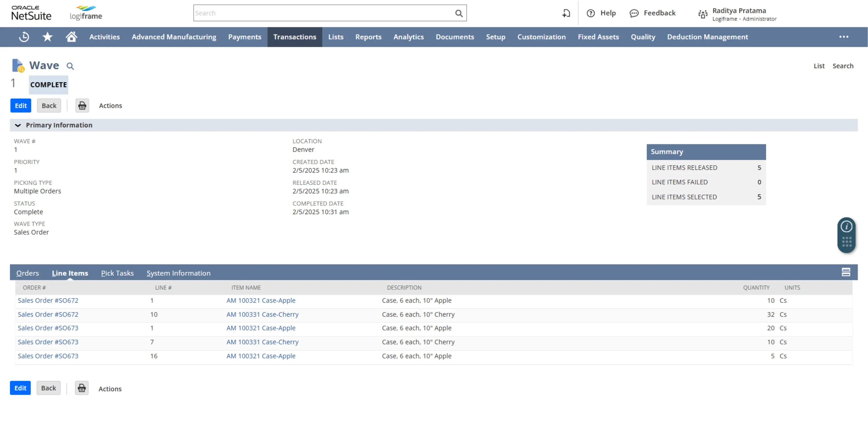
Task: Collapse the Primary Information section
Action: click(x=18, y=125)
